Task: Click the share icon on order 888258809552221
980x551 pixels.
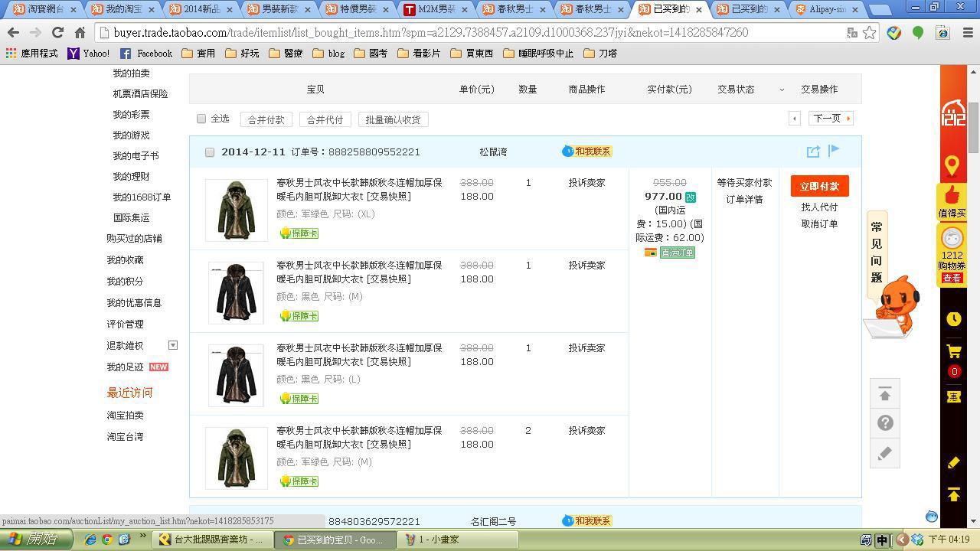Action: (813, 152)
